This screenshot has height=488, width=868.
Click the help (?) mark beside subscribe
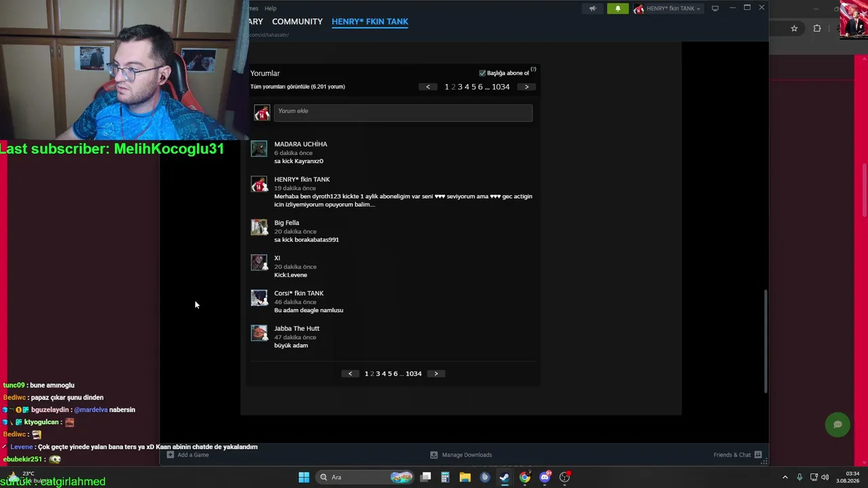pyautogui.click(x=534, y=69)
